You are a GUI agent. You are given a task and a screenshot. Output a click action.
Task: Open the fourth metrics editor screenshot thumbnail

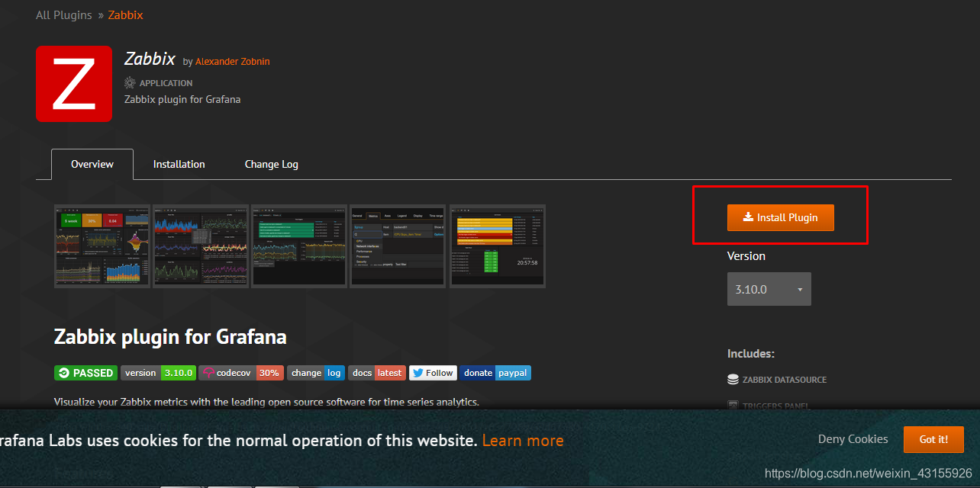398,246
